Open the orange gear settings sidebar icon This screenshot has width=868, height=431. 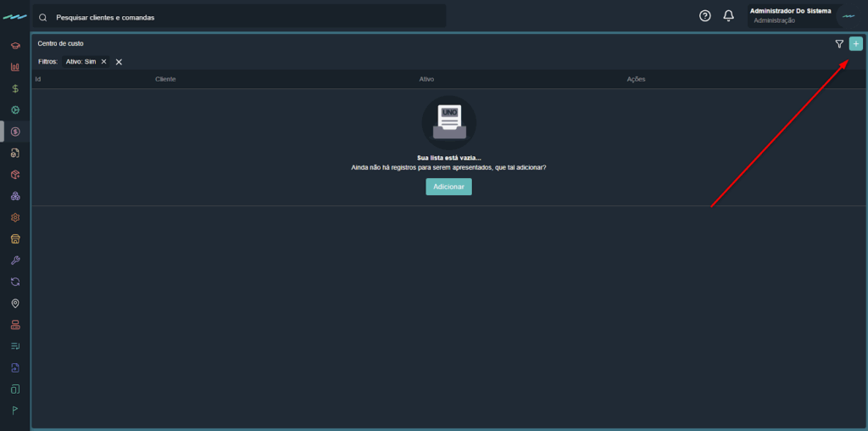[15, 217]
